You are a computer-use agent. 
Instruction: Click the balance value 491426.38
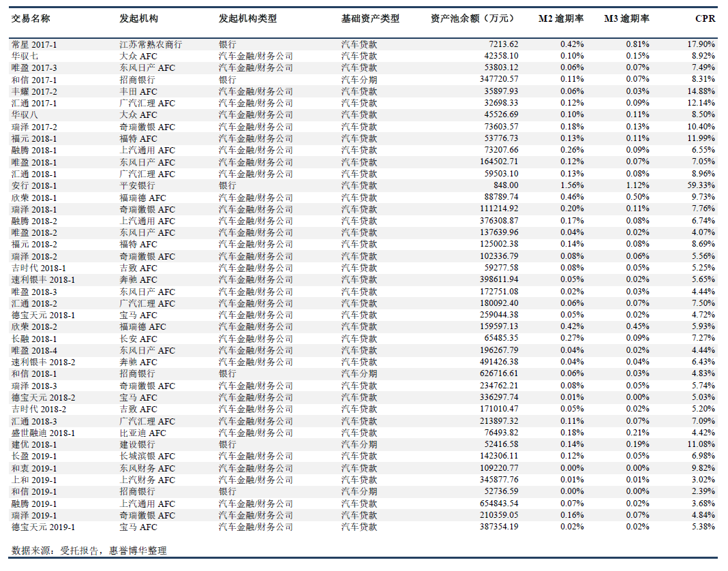(x=499, y=362)
